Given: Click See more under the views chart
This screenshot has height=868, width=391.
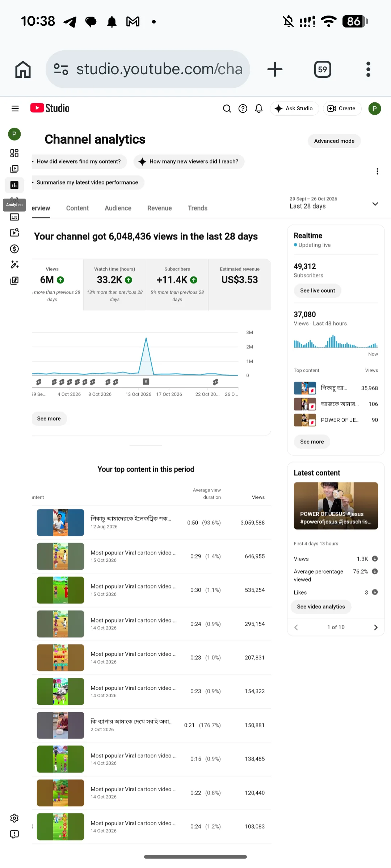Looking at the screenshot, I should pyautogui.click(x=49, y=419).
